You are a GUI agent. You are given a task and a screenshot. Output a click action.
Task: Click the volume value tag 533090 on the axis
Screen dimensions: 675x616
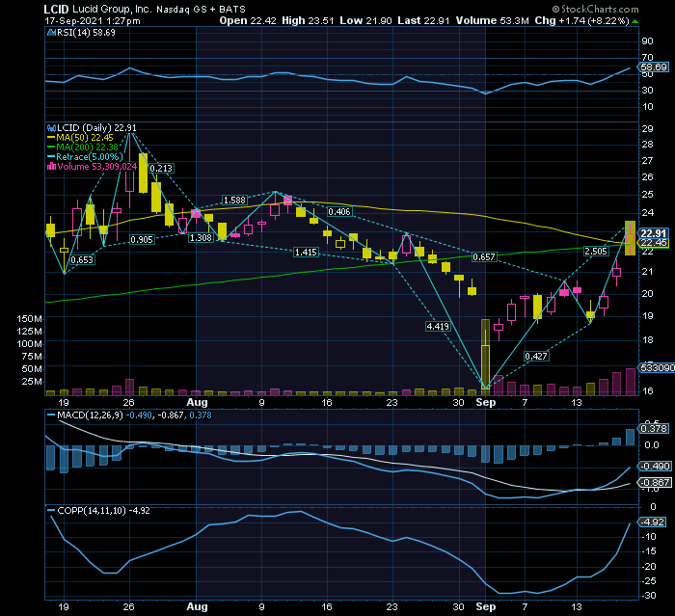657,368
